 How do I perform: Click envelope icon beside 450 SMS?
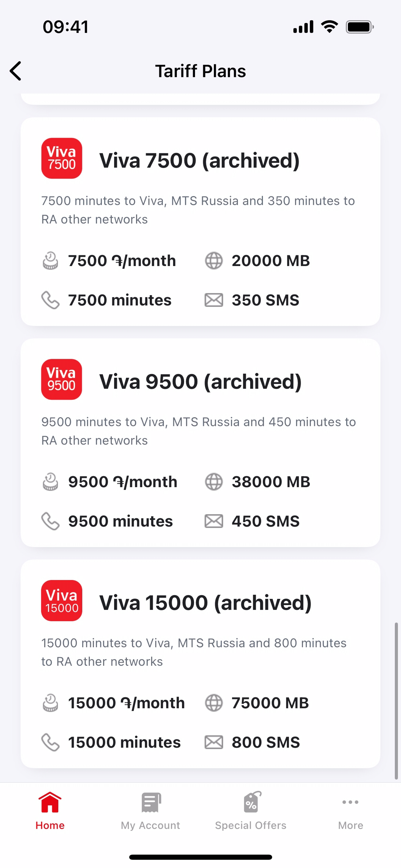tap(214, 521)
